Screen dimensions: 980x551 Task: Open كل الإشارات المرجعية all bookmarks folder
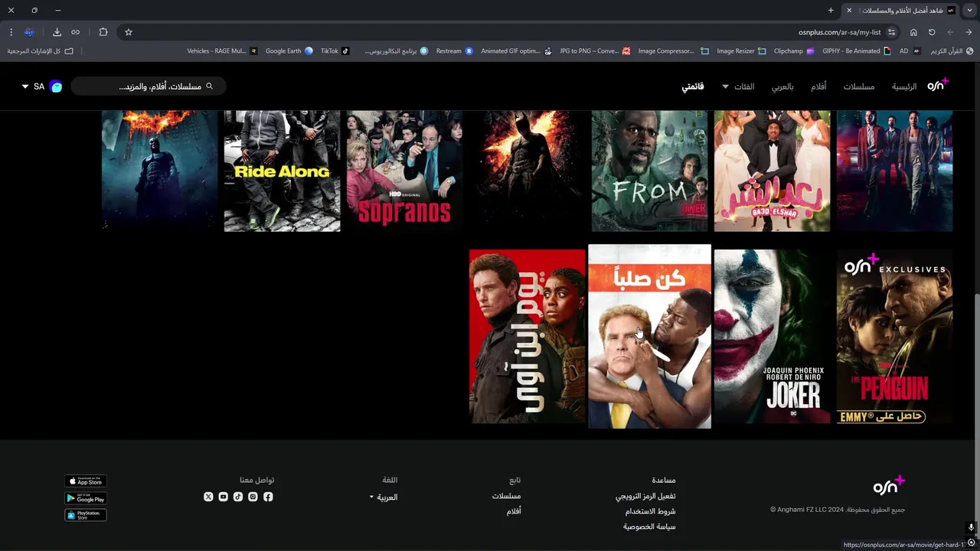tap(41, 51)
